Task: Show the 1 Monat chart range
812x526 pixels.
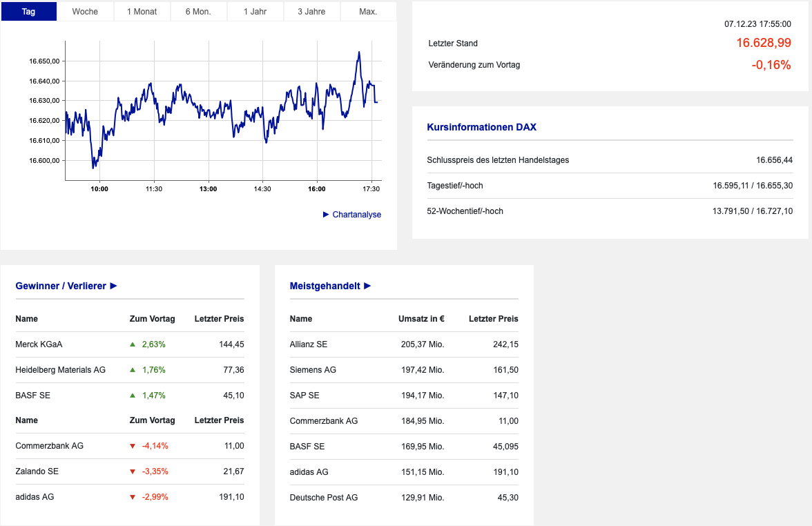Action: 142,12
